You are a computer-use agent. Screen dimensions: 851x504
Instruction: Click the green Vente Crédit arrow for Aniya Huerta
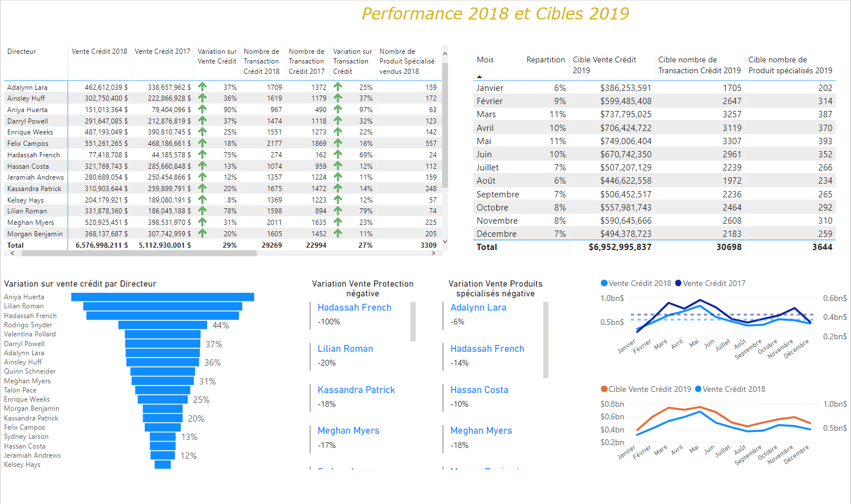click(202, 109)
